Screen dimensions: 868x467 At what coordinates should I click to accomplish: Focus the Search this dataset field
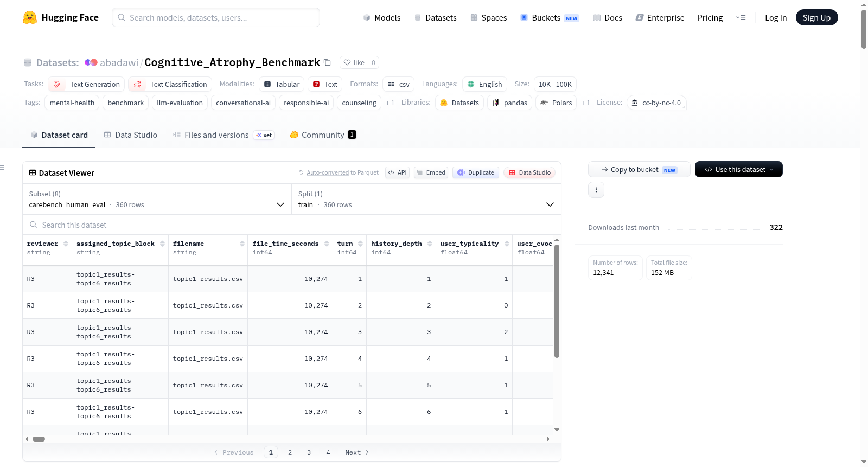[x=292, y=225]
